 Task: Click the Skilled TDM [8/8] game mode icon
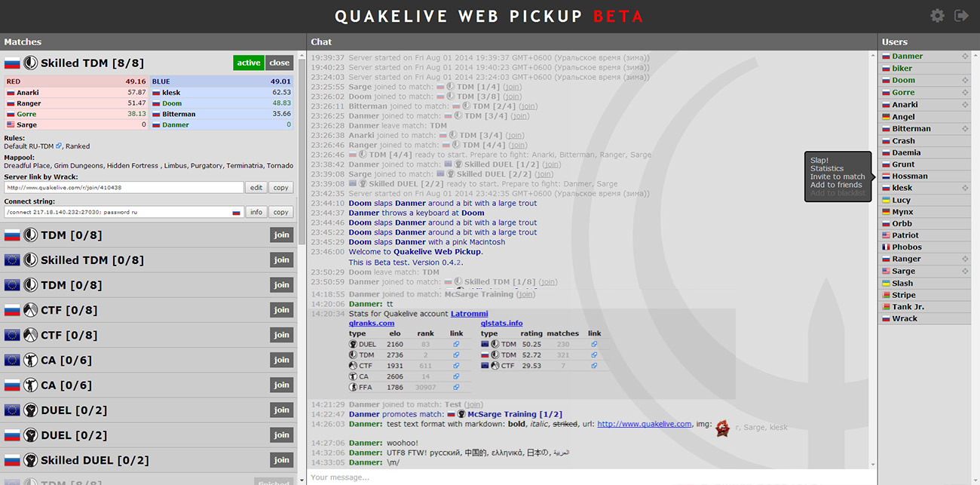point(31,63)
